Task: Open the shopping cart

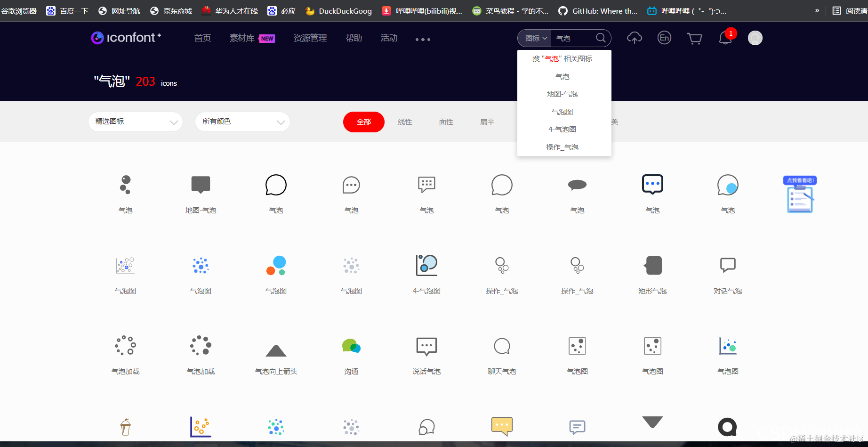Action: coord(694,38)
